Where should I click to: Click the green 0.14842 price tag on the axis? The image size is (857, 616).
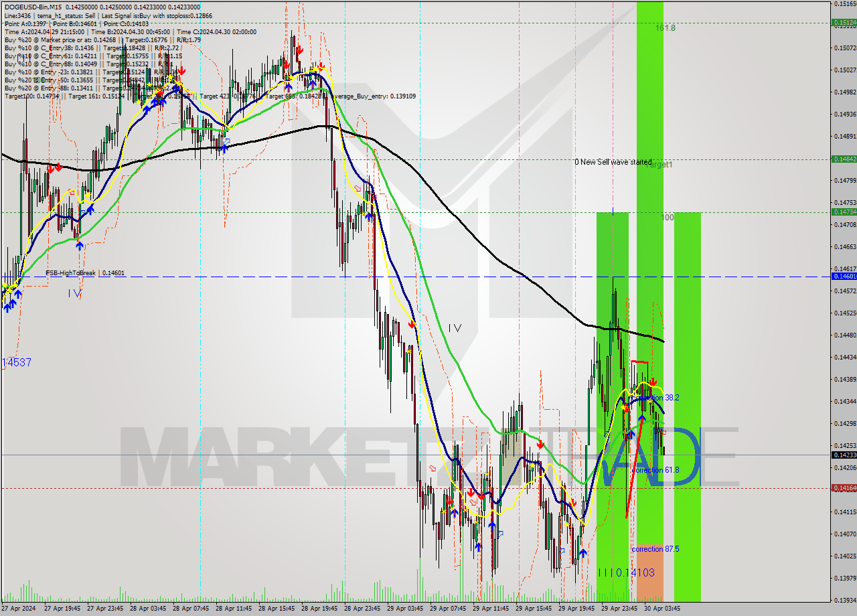click(844, 159)
